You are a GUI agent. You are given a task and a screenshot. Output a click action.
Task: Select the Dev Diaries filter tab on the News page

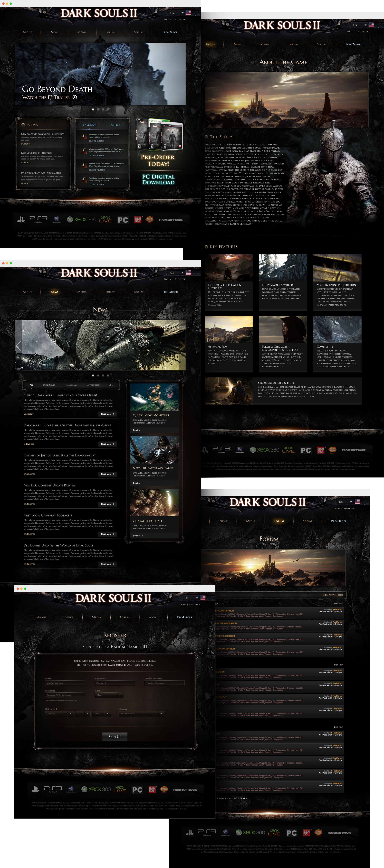[93, 385]
